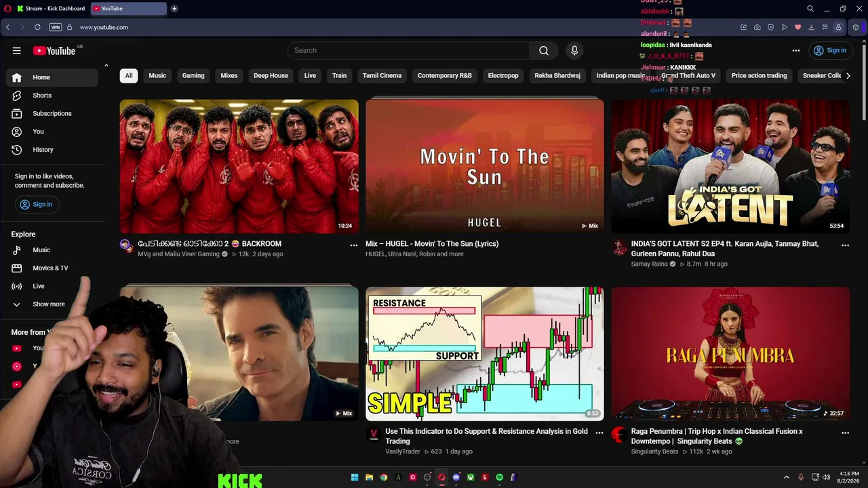Start voice search with the microphone icon
Screen dimensions: 868x488
click(574, 50)
